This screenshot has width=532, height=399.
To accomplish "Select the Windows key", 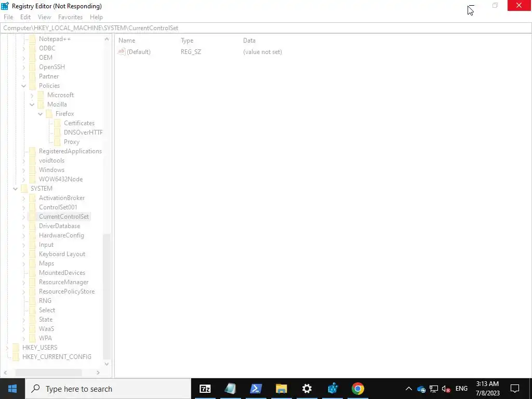I will [51, 170].
